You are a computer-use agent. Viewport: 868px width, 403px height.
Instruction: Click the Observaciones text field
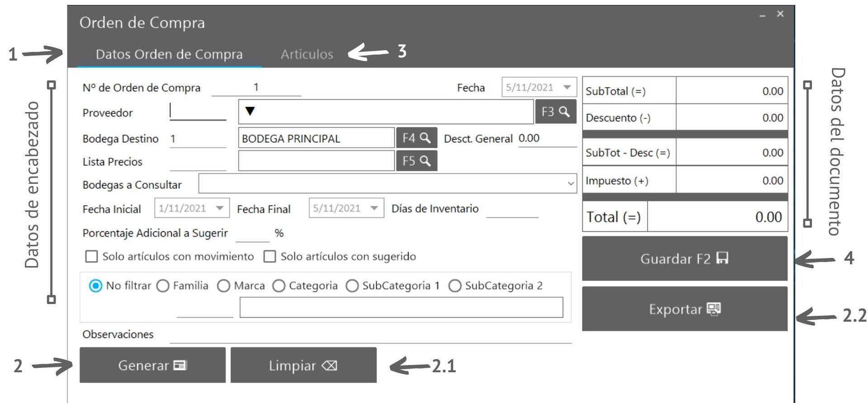[370, 335]
